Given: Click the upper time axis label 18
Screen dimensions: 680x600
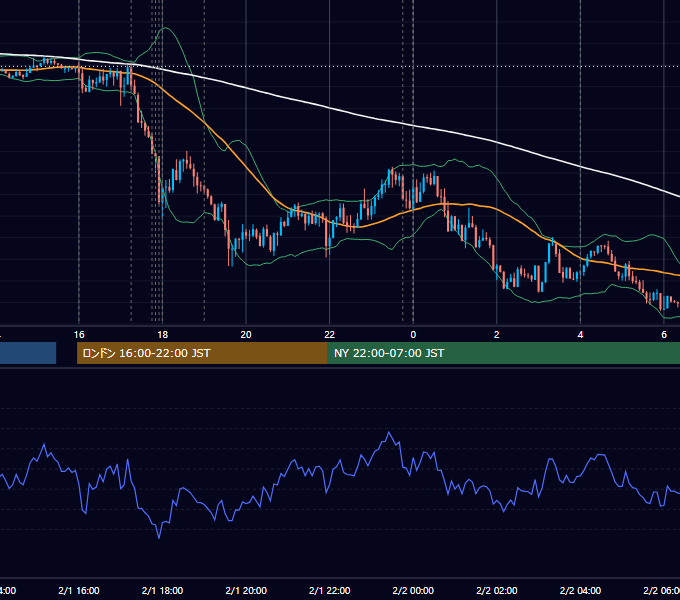Looking at the screenshot, I should (x=162, y=335).
